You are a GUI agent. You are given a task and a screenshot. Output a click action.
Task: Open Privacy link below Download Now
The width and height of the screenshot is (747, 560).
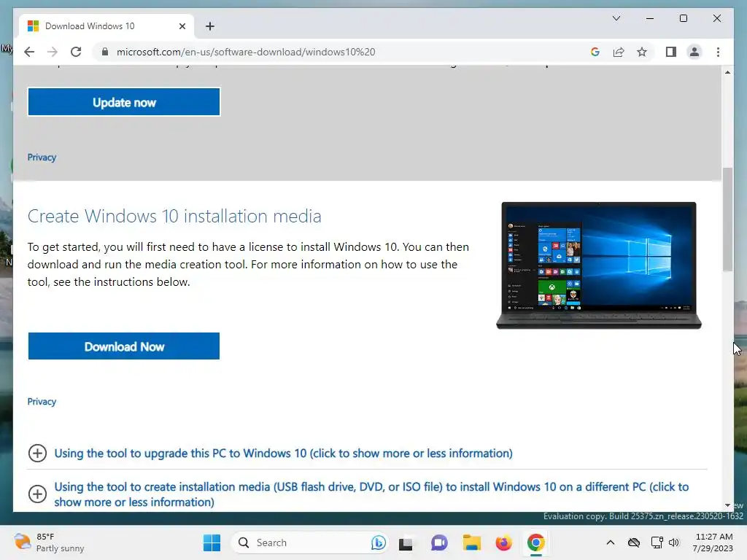tap(42, 402)
